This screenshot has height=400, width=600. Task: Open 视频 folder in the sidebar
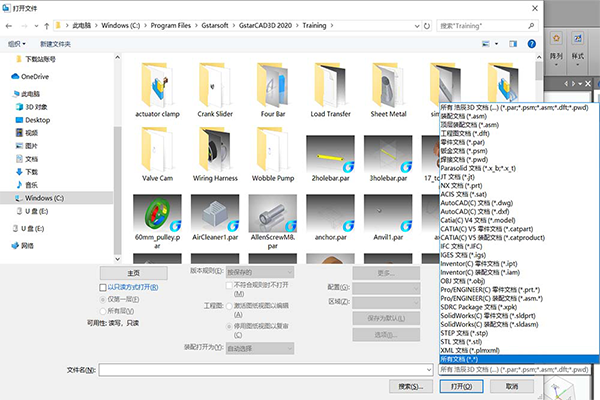pyautogui.click(x=27, y=133)
